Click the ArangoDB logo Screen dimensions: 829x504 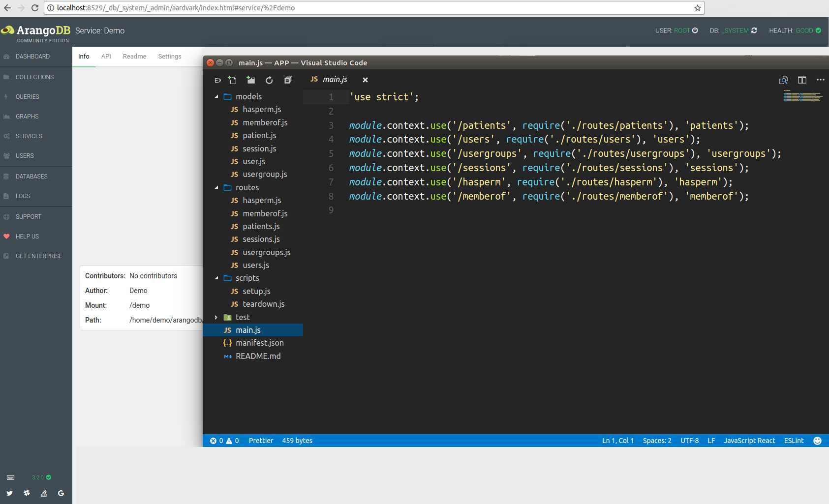tap(35, 33)
